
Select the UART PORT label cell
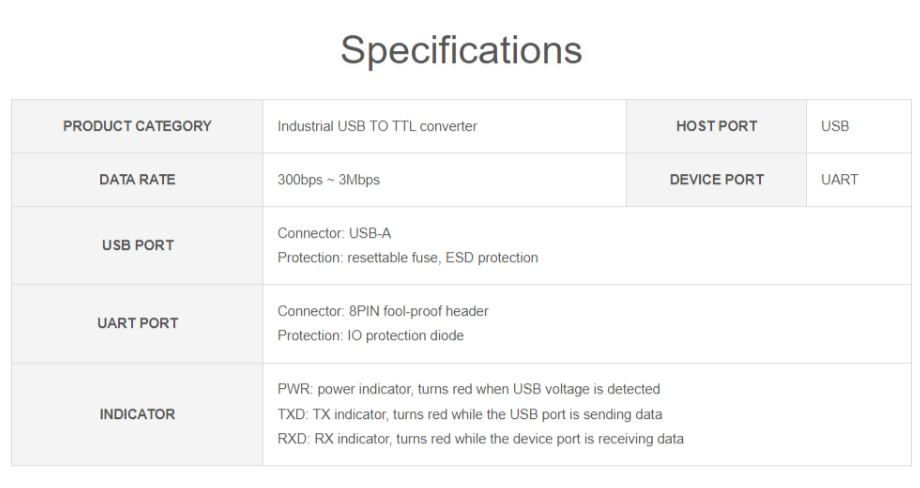137,323
